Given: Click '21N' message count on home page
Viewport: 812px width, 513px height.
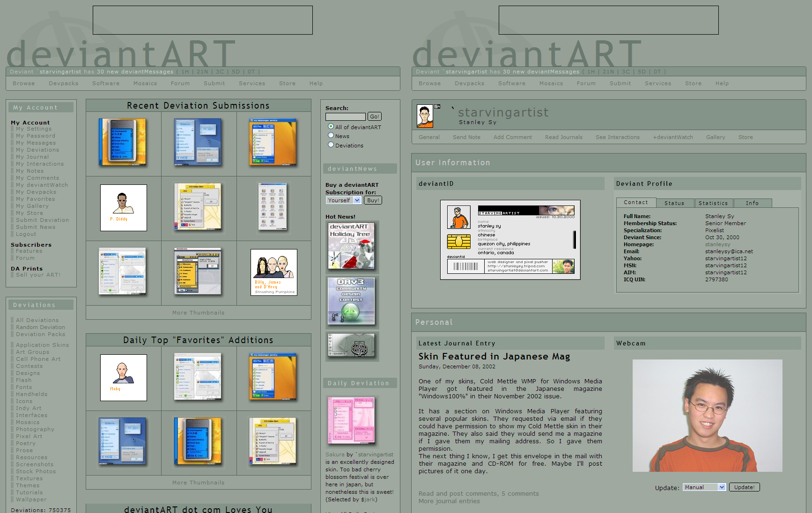Looking at the screenshot, I should coord(202,72).
